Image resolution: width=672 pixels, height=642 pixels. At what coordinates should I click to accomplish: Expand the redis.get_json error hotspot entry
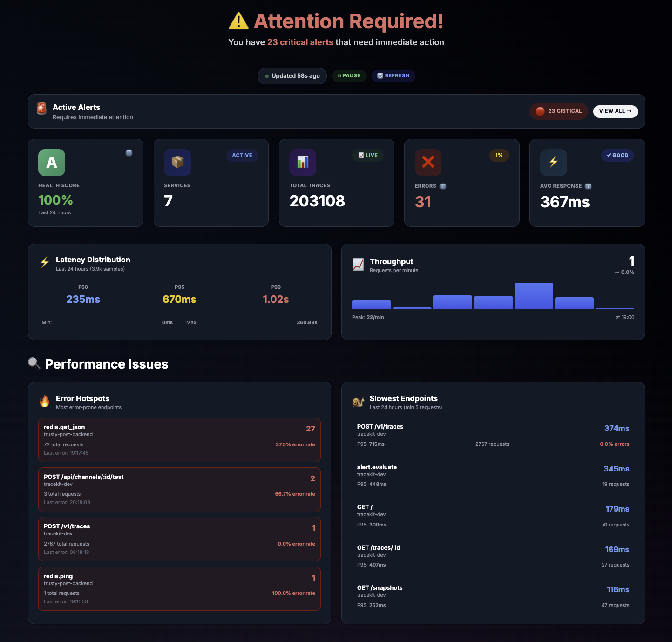[x=179, y=440]
